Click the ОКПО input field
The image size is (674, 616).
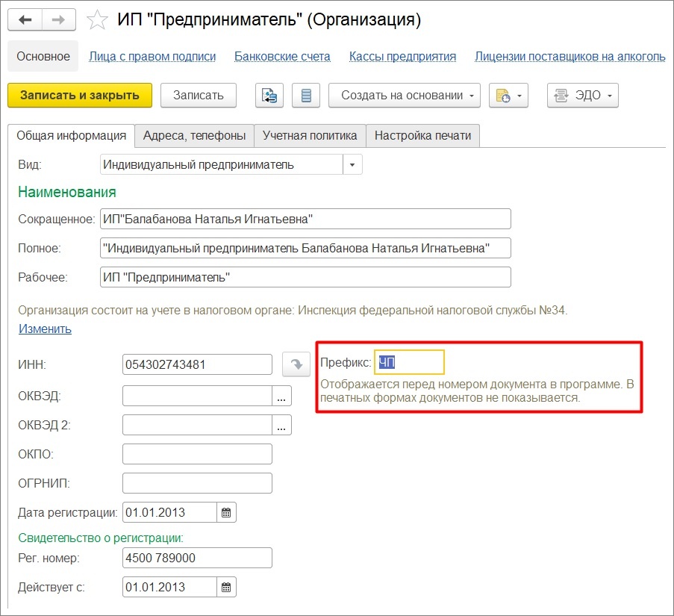click(197, 454)
